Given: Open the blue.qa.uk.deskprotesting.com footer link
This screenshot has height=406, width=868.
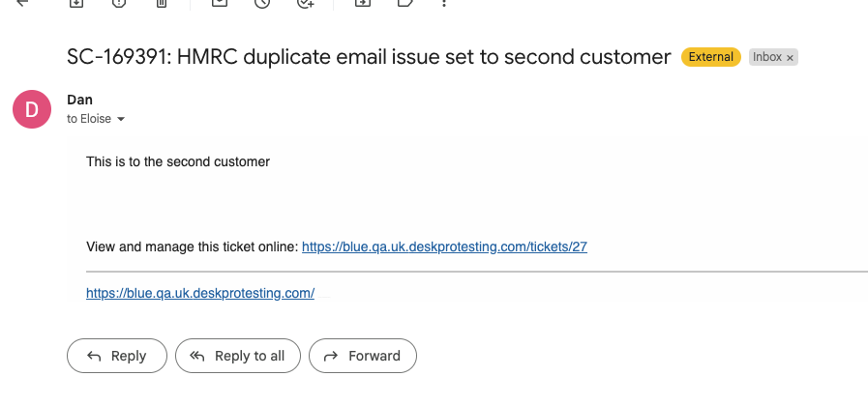Looking at the screenshot, I should pos(200,293).
